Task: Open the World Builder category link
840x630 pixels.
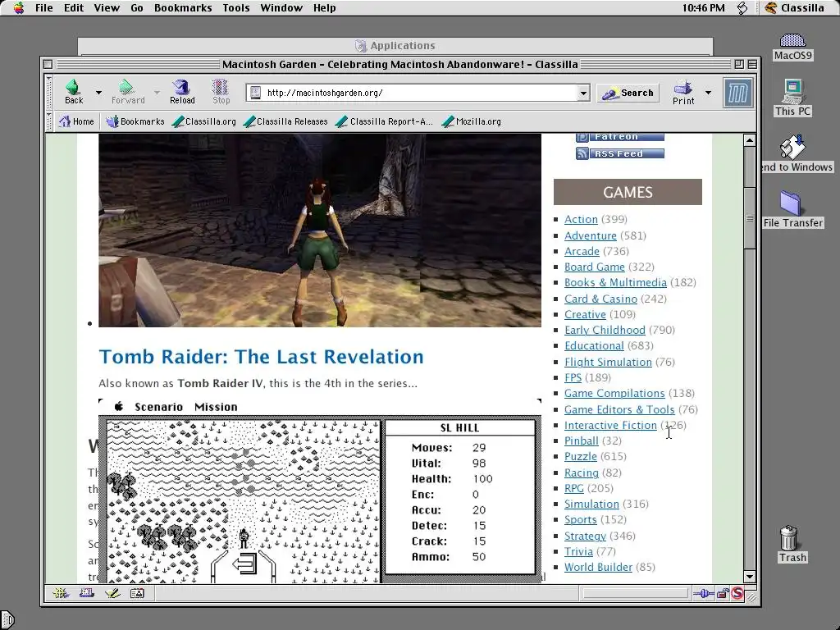Action: tap(598, 568)
